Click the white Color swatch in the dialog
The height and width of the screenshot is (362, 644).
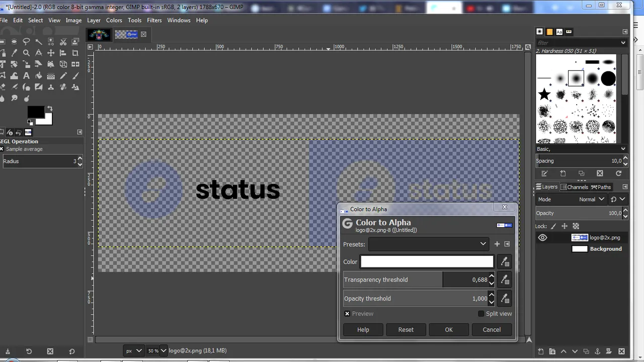tap(427, 261)
